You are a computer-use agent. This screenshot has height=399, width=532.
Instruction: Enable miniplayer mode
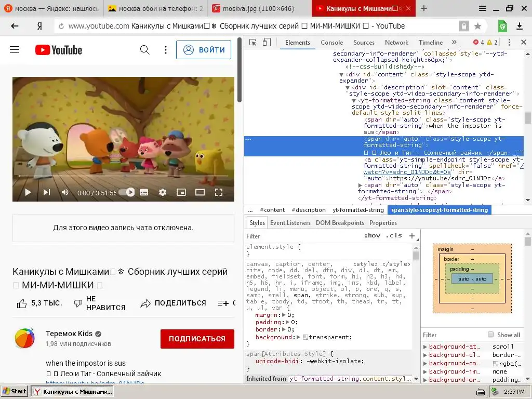(x=181, y=192)
